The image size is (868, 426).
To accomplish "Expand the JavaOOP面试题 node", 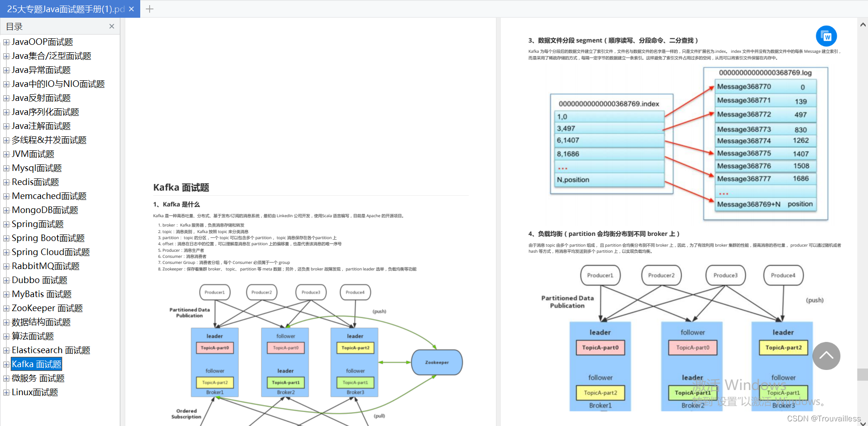I will [7, 42].
